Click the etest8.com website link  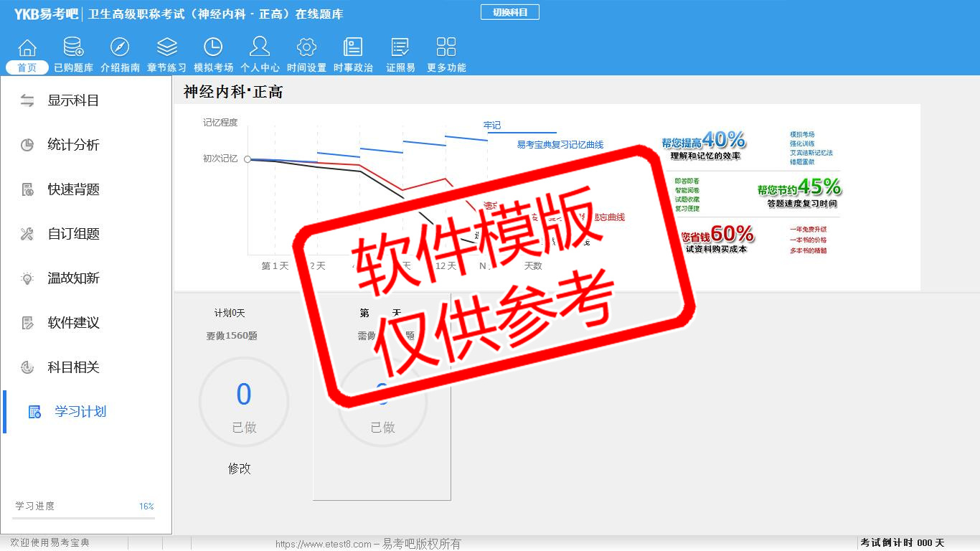point(323,544)
